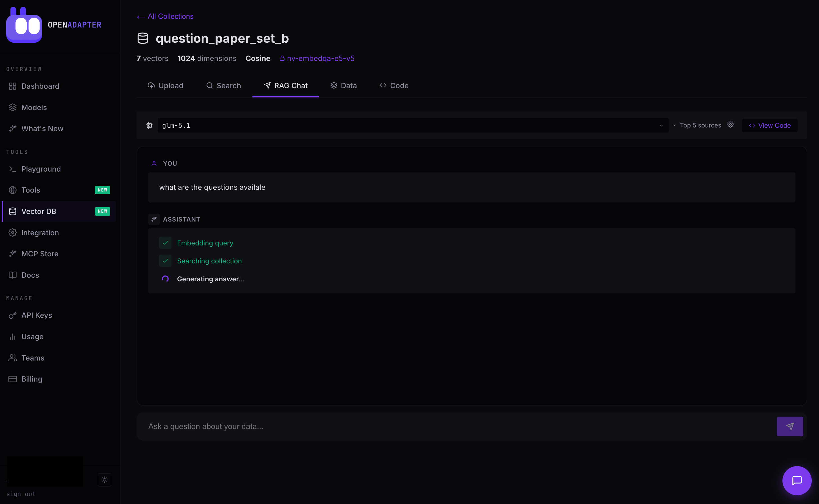Click the Usage bar chart icon

coord(13,337)
